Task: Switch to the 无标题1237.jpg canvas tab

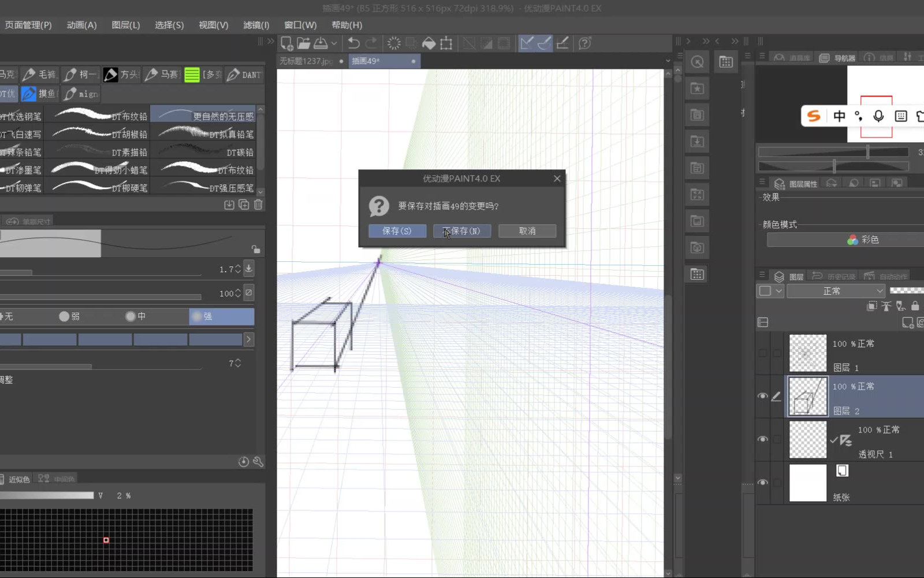Action: (312, 61)
